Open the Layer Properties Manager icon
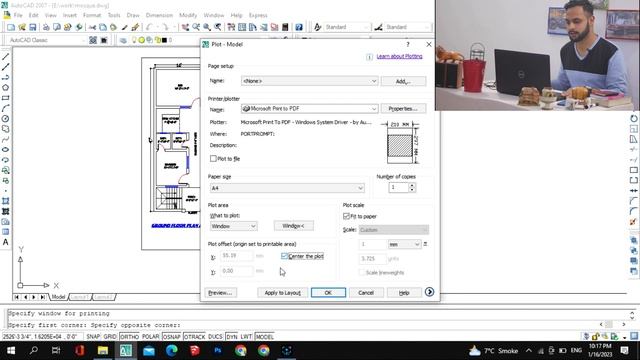The image size is (640, 360). (123, 40)
